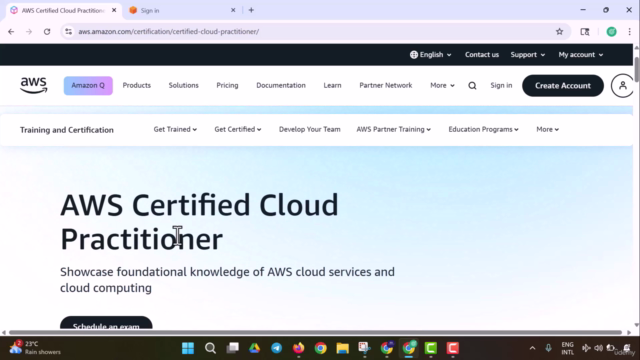Open File Explorer from the taskbar

point(342,348)
